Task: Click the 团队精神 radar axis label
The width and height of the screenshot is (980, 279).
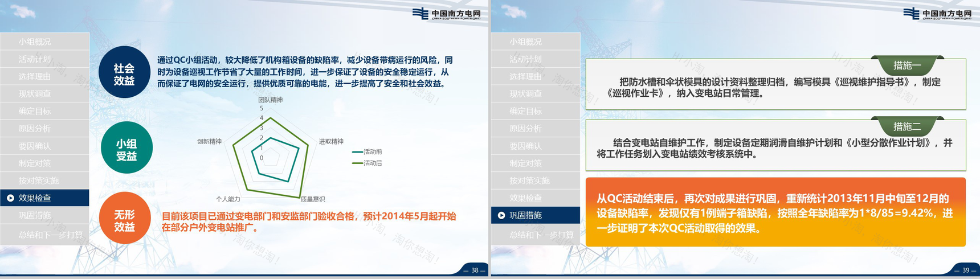Action: click(x=271, y=100)
